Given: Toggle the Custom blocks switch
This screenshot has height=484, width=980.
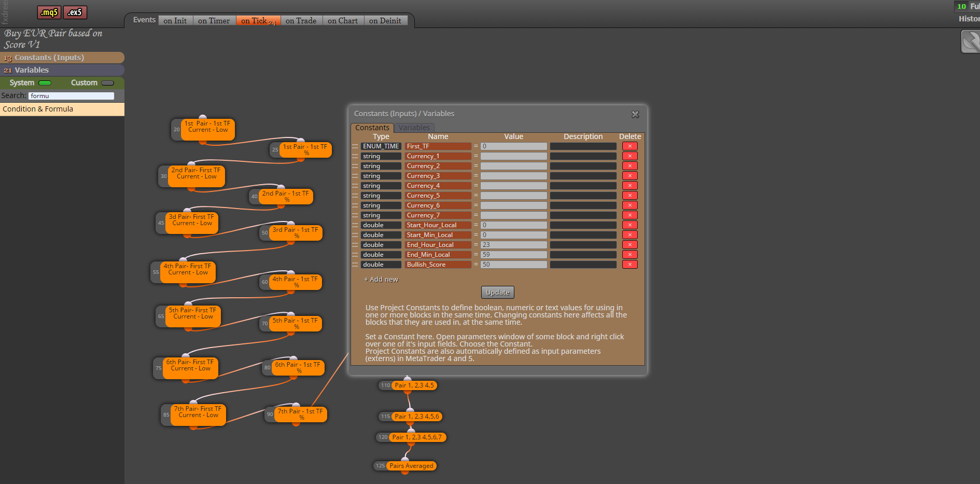Looking at the screenshot, I should pyautogui.click(x=108, y=83).
